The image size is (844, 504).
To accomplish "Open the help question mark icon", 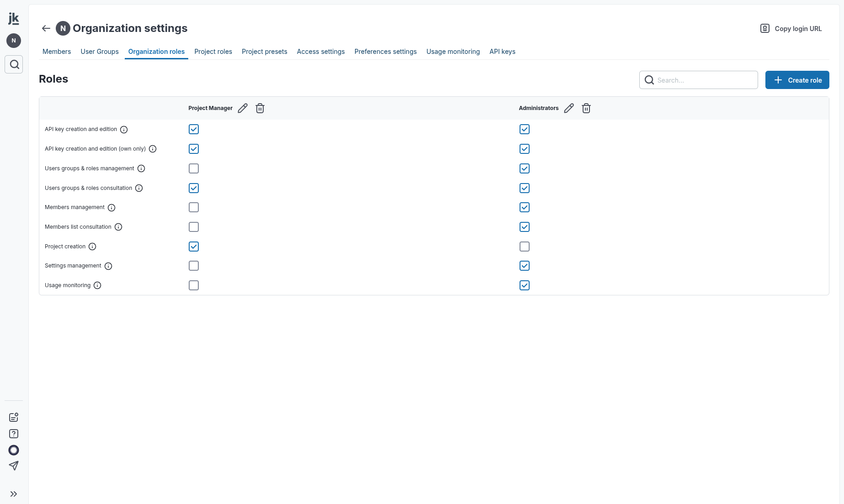I will tap(14, 434).
